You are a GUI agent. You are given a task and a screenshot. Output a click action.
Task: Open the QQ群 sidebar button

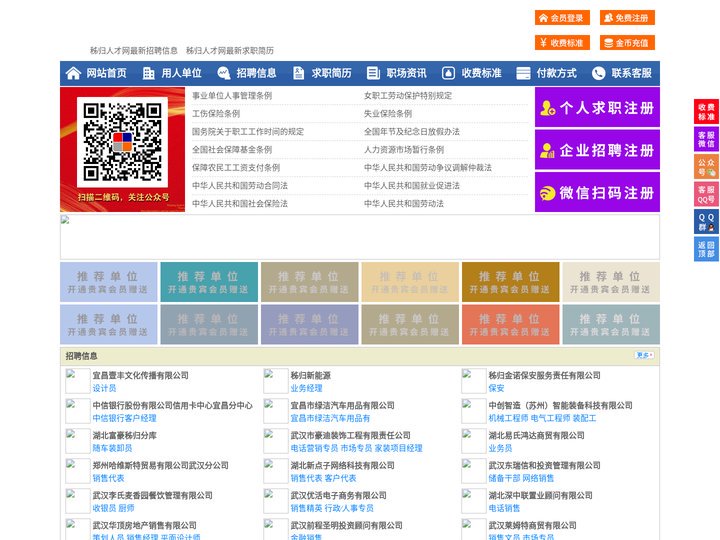(x=706, y=222)
